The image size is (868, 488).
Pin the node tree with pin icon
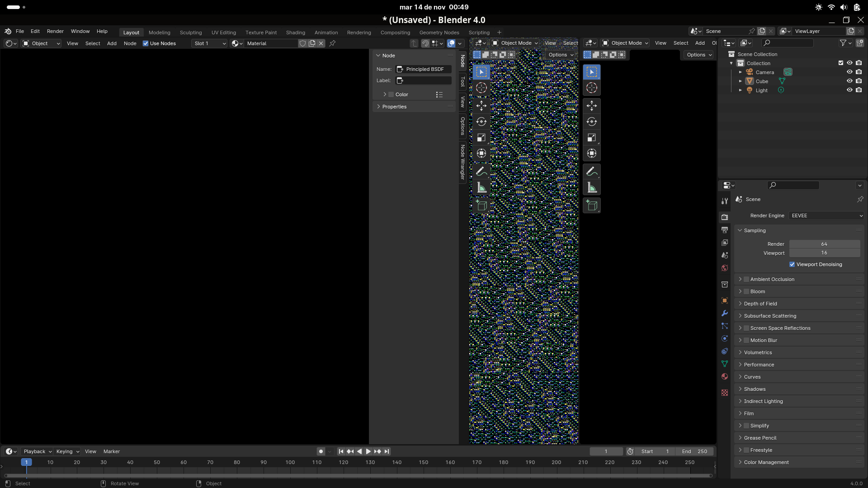(x=332, y=43)
